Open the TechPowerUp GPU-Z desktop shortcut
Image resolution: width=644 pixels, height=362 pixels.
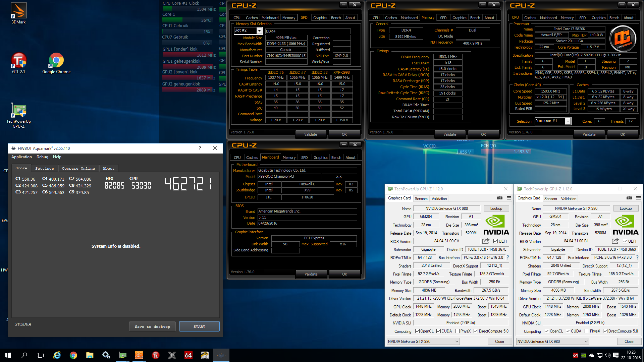pyautogui.click(x=18, y=116)
